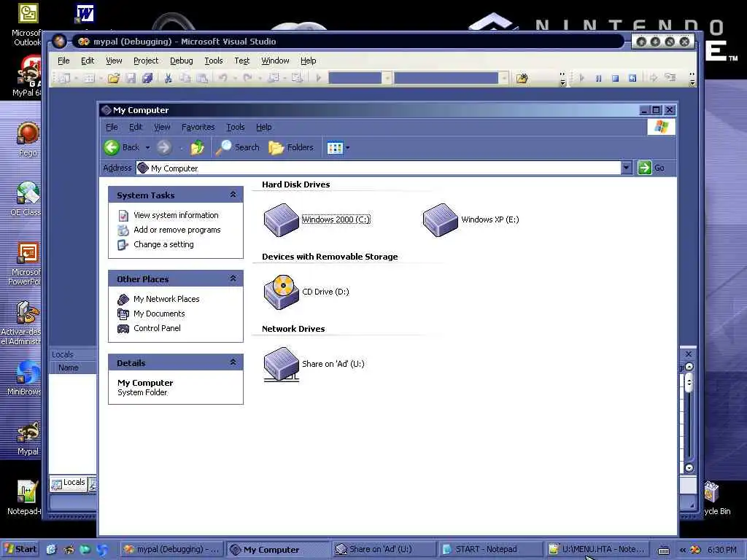Go up one folder level
Viewport: 747px width, 560px height.
click(x=197, y=147)
